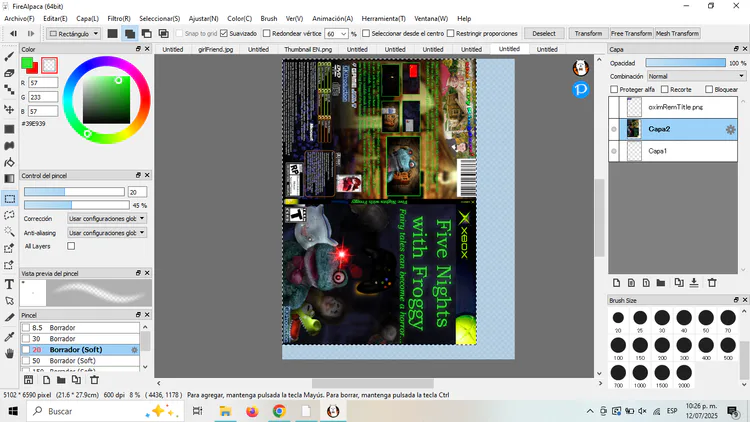Select the Eraser tool in left toolbar
Screen dimensions: 750x422
coord(9,73)
